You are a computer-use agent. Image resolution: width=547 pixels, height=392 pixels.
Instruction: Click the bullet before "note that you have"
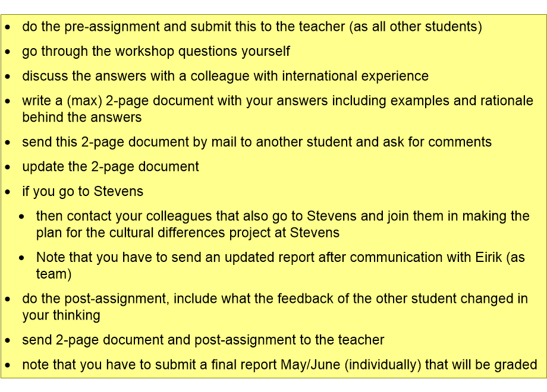point(8,365)
